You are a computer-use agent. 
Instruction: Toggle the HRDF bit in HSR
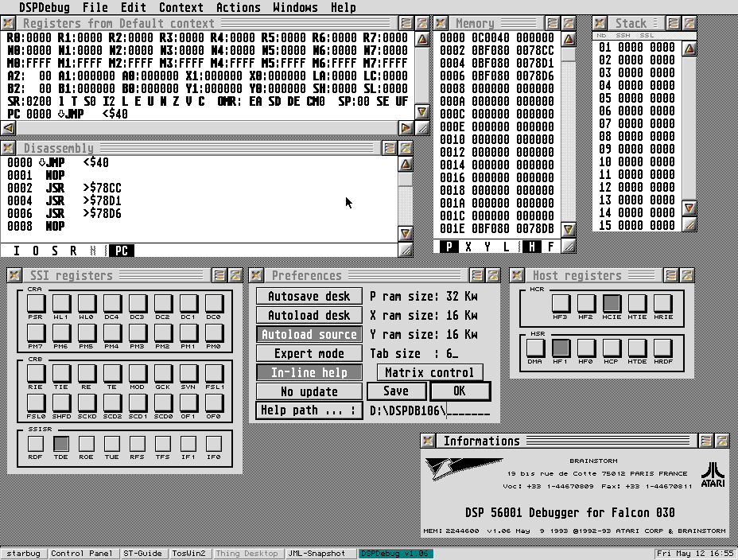662,348
